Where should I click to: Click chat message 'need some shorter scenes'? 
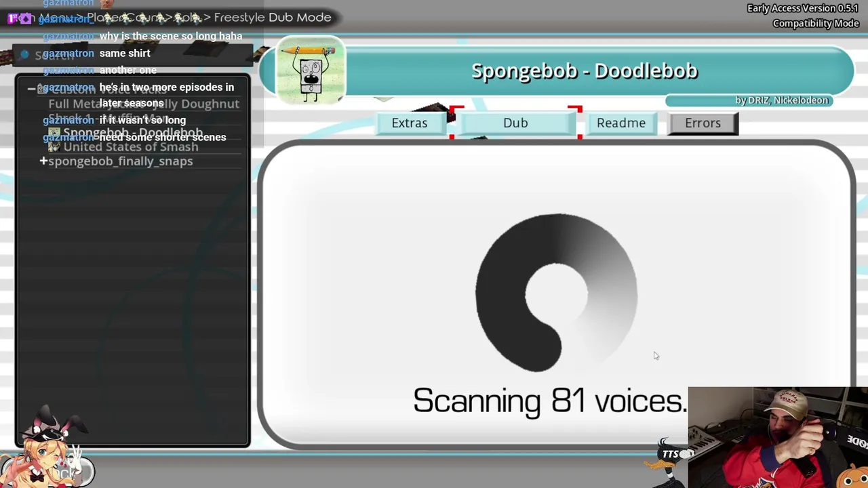click(163, 137)
